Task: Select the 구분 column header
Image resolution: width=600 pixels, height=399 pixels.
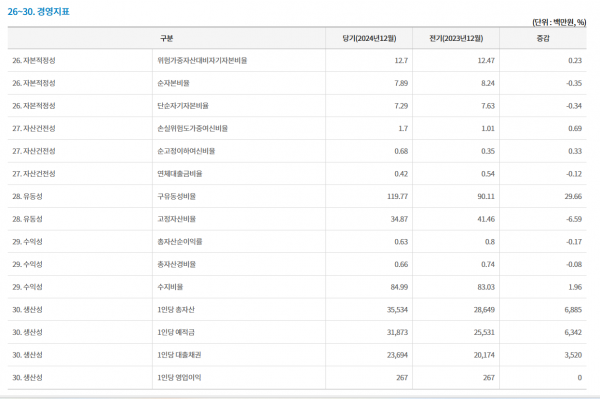Action: tap(166, 38)
